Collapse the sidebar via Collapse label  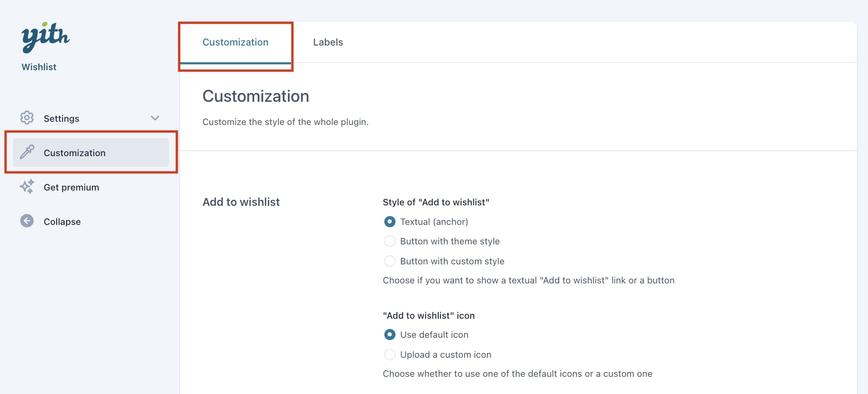point(62,222)
